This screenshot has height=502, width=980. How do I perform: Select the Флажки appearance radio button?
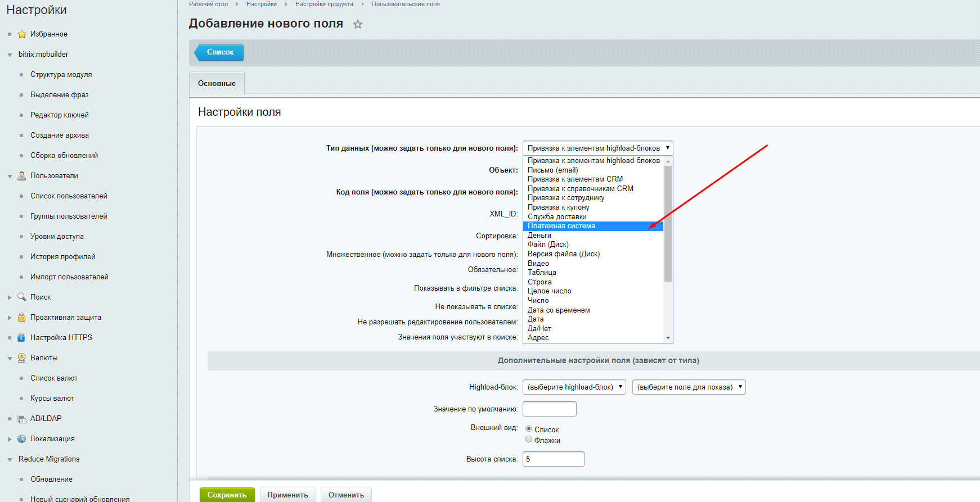(x=529, y=440)
